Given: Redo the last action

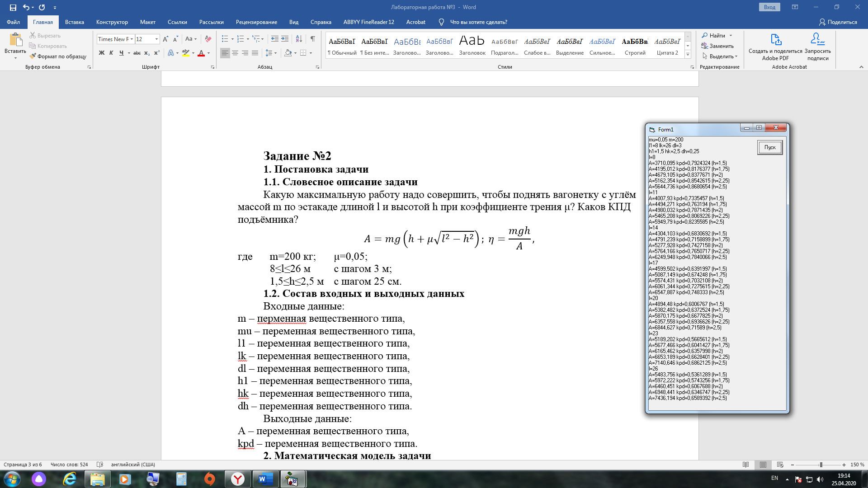Looking at the screenshot, I should [42, 7].
